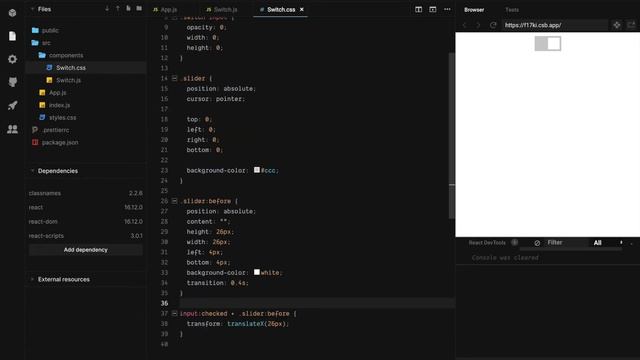Click the 'cursor: pointer' line
Screen dimensions: 640x360
coord(216,99)
